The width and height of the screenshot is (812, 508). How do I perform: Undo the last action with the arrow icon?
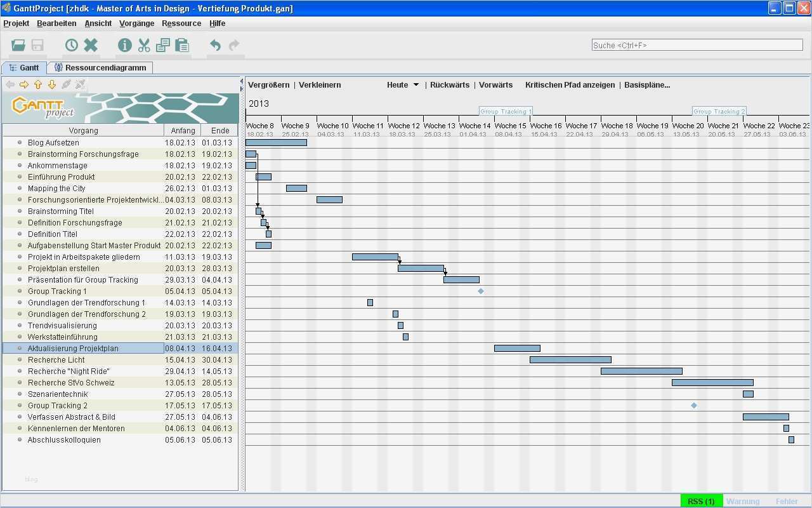(216, 45)
